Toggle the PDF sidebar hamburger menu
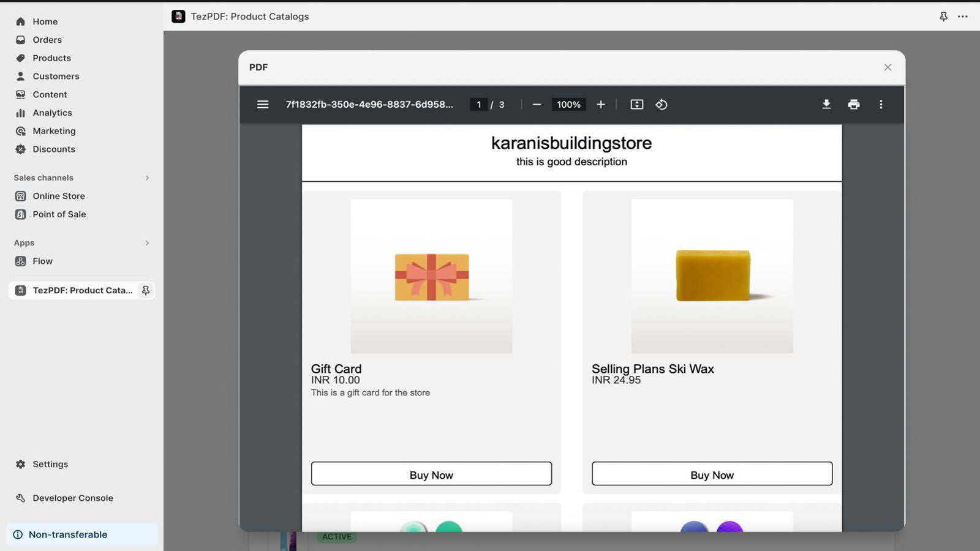 (263, 105)
